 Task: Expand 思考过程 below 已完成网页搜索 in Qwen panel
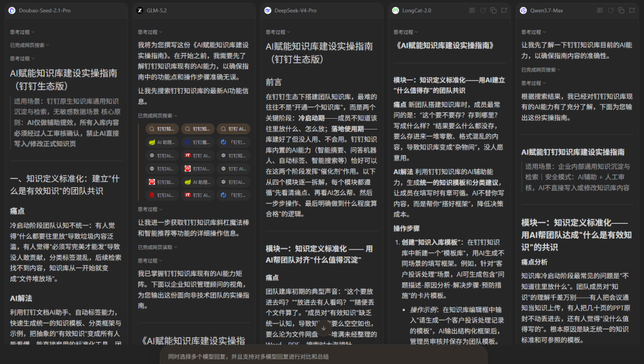(x=534, y=83)
